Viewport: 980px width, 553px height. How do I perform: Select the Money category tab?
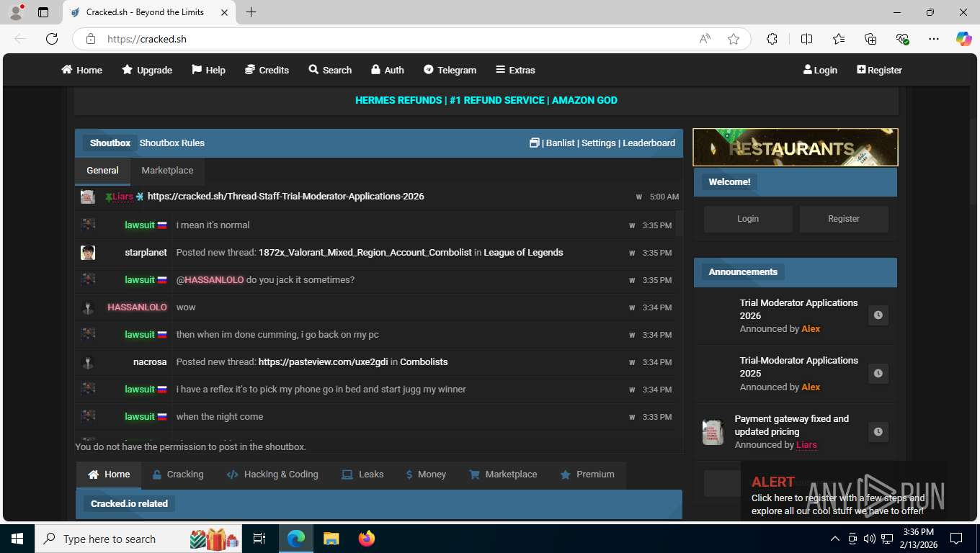click(426, 475)
